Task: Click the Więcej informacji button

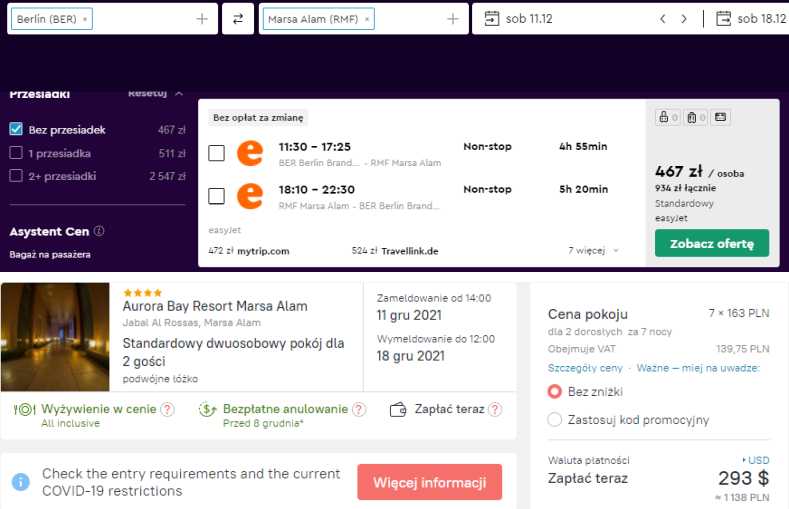Action: coord(429,483)
